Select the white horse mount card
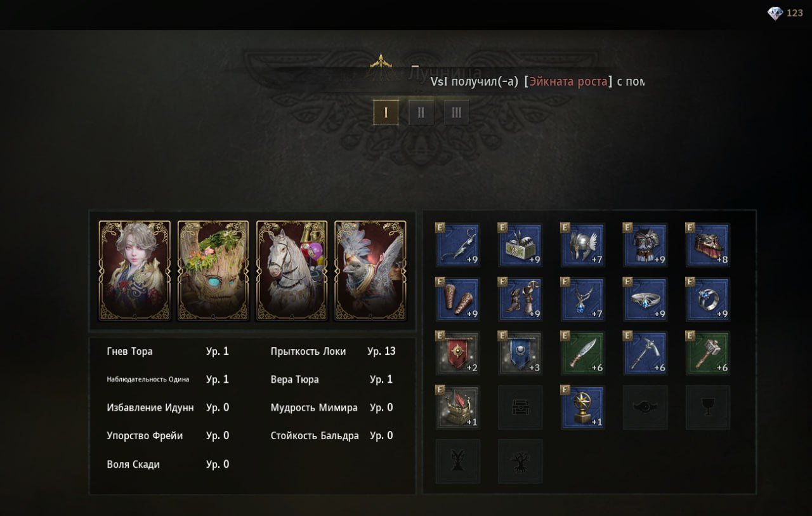This screenshot has width=812, height=516. point(292,271)
